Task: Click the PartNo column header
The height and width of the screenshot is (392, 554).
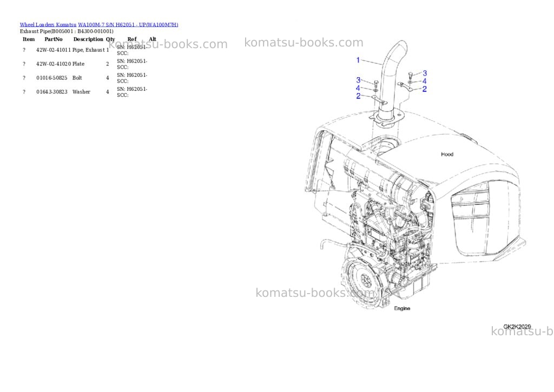Action: (x=54, y=39)
